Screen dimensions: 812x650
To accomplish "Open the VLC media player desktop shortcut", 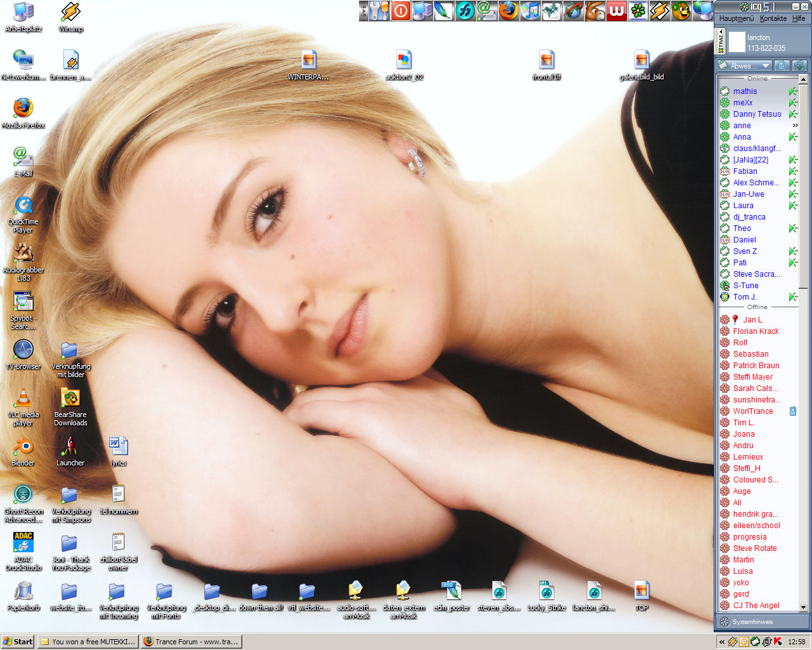I will pyautogui.click(x=23, y=406).
